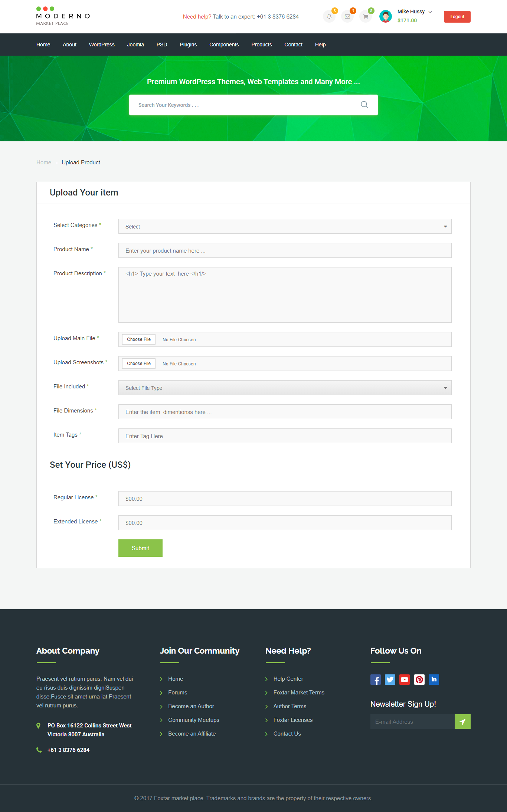The height and width of the screenshot is (812, 507).
Task: Focus the Item Tags input field
Action: pyautogui.click(x=285, y=436)
